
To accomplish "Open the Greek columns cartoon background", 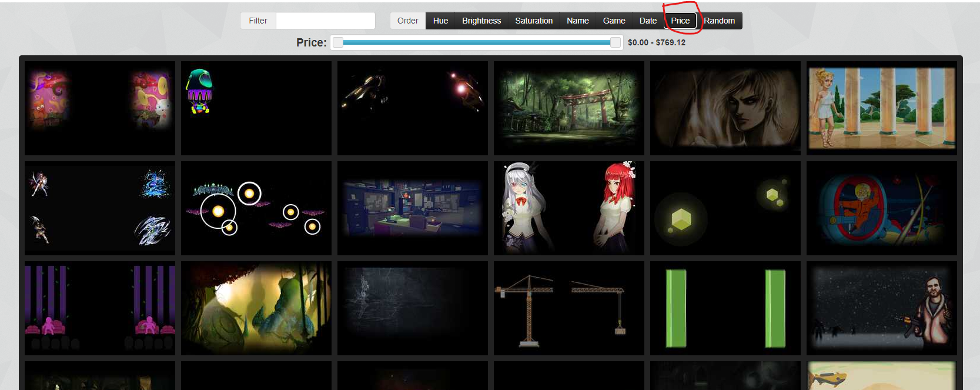I will coord(882,108).
